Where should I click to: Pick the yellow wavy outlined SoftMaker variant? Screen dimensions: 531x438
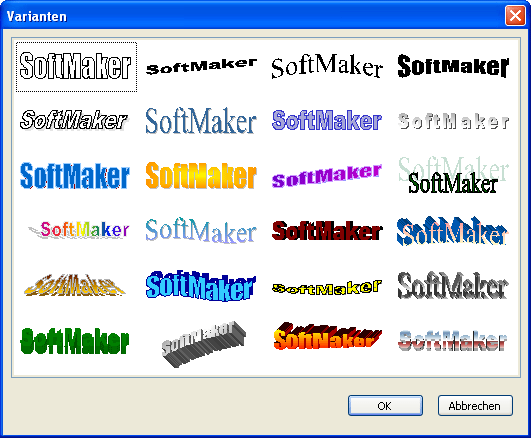(x=327, y=288)
